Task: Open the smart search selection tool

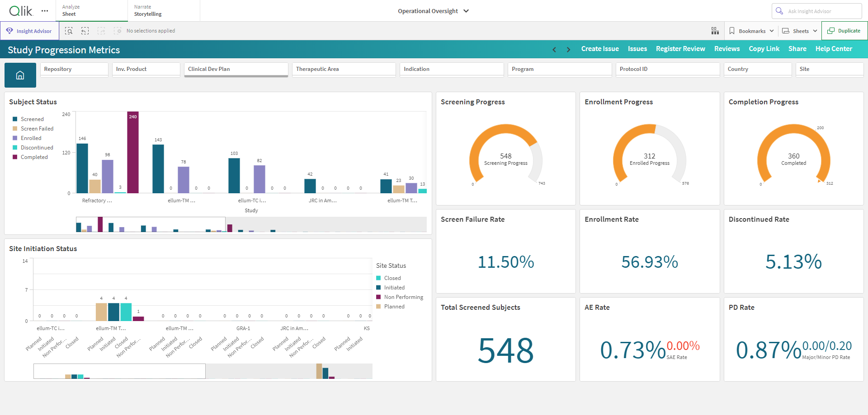Action: click(69, 31)
